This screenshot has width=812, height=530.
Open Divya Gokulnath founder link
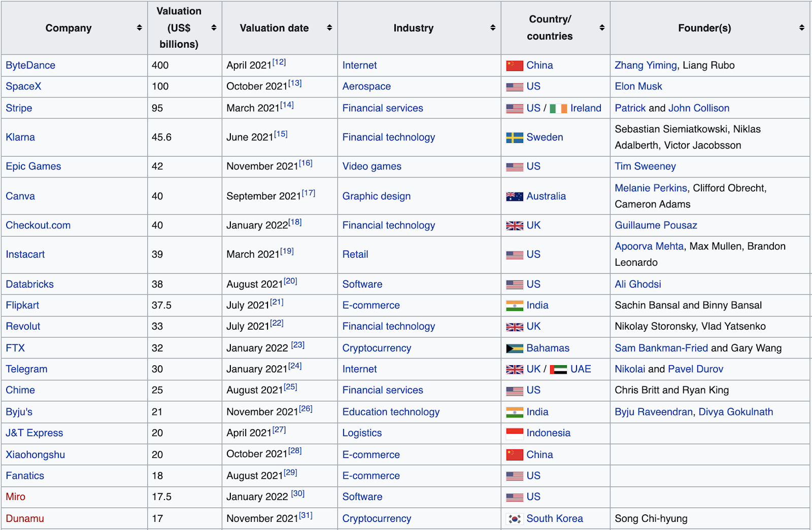[736, 412]
